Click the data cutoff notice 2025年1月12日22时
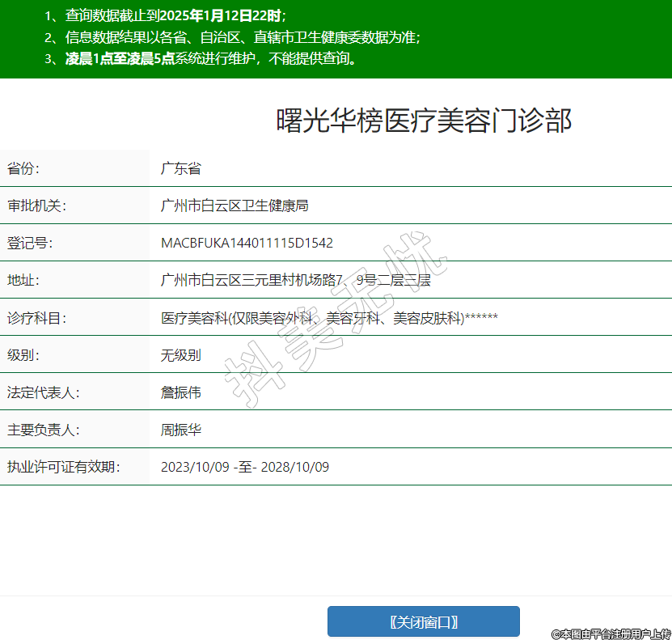672x640 pixels. tap(222, 15)
